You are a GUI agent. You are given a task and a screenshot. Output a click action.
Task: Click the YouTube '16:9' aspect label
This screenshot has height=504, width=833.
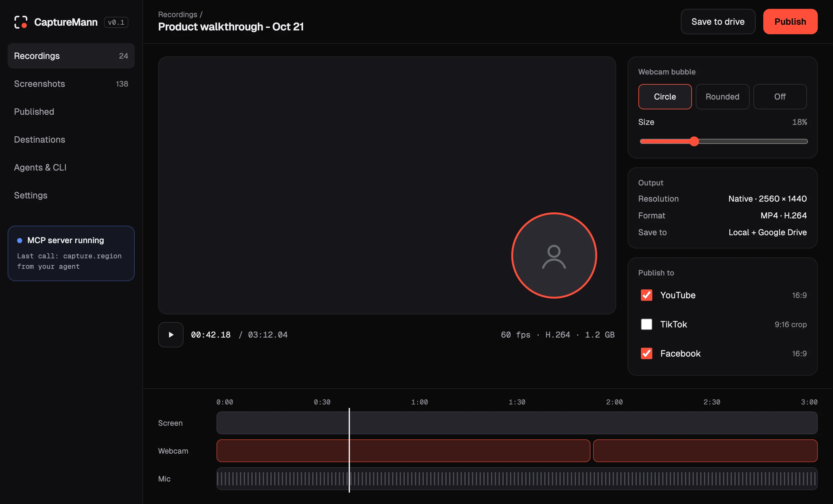[x=799, y=295]
